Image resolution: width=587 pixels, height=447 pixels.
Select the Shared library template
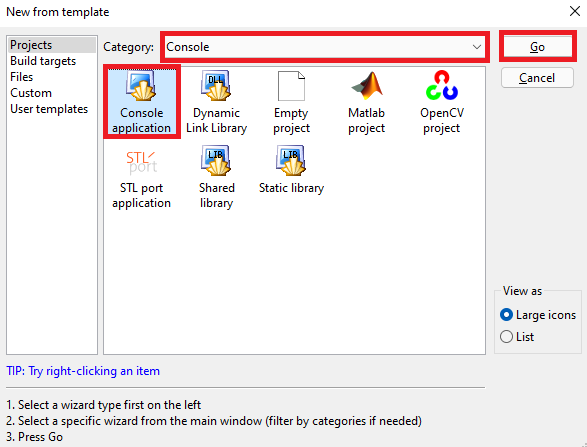pos(216,177)
